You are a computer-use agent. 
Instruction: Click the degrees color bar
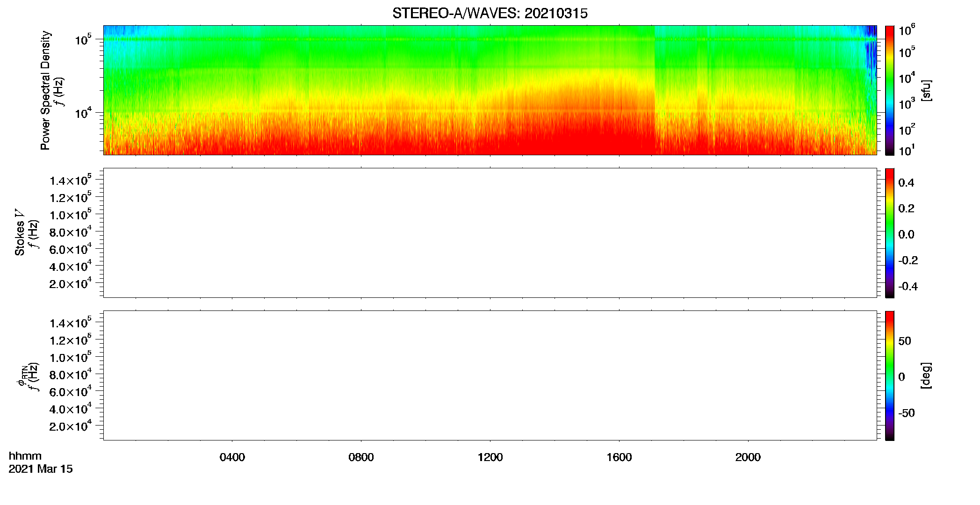click(x=890, y=375)
